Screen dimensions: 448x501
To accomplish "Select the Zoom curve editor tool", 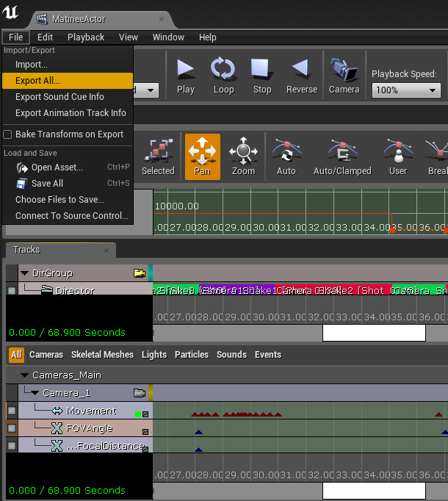I will (x=243, y=156).
